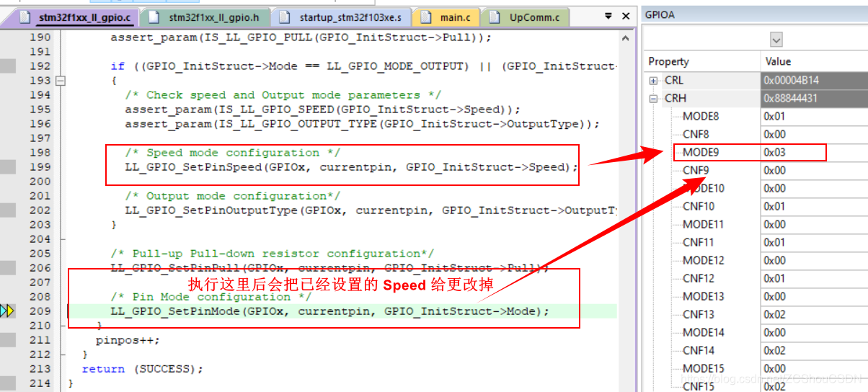Collapse the CRH register node
The image size is (868, 392).
tap(653, 99)
